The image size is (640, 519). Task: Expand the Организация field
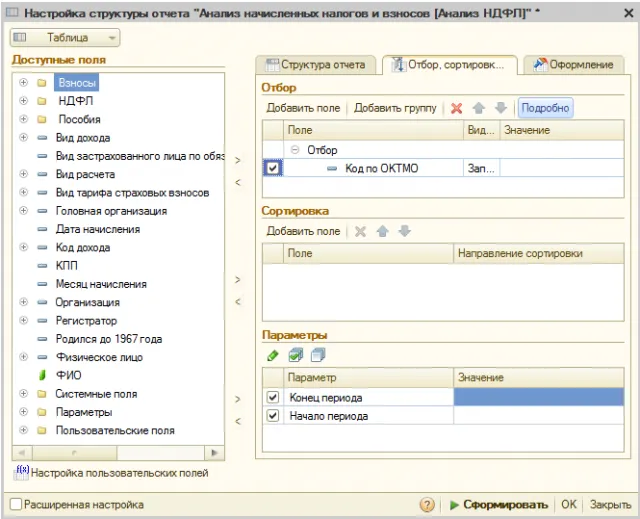[x=24, y=302]
